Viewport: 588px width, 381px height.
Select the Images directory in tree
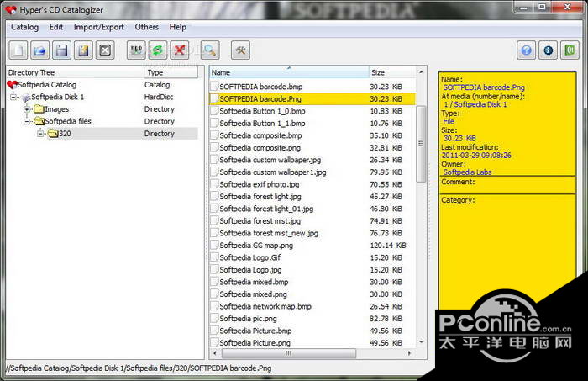coord(56,109)
